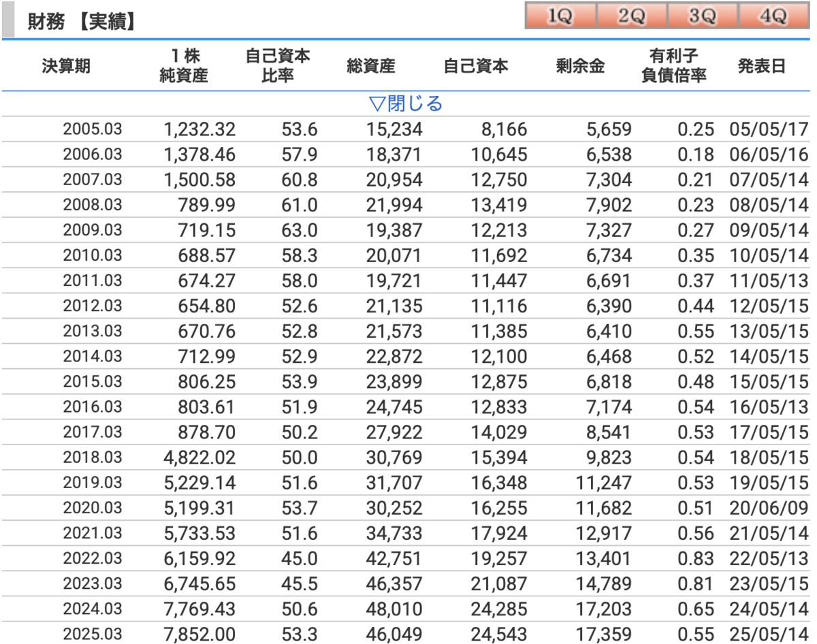
Task: Click announcement date 20/06/09
Action: (x=769, y=507)
